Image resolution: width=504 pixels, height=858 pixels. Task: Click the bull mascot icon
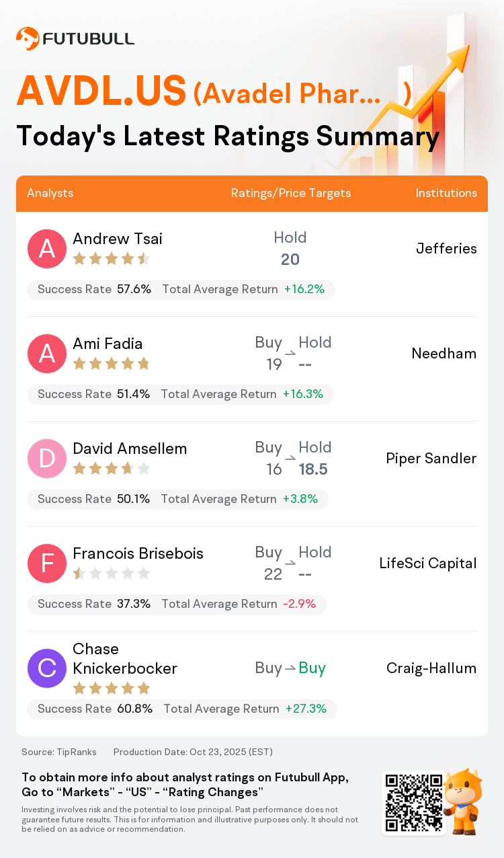[463, 802]
